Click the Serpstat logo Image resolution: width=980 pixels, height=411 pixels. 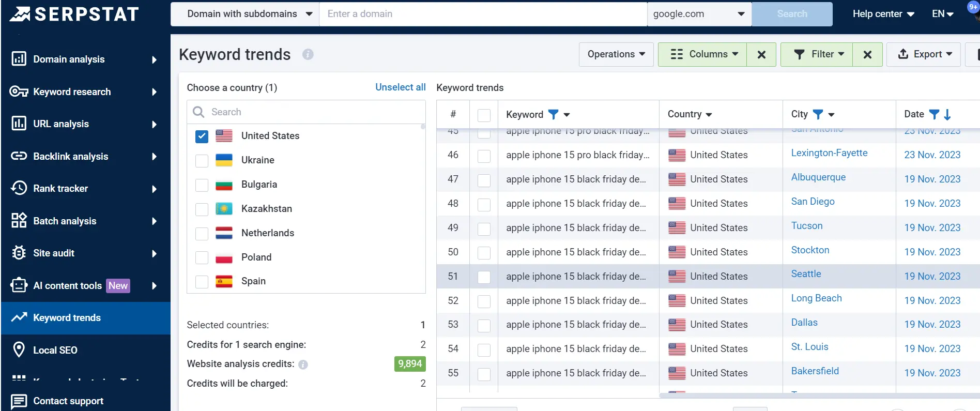pos(74,14)
